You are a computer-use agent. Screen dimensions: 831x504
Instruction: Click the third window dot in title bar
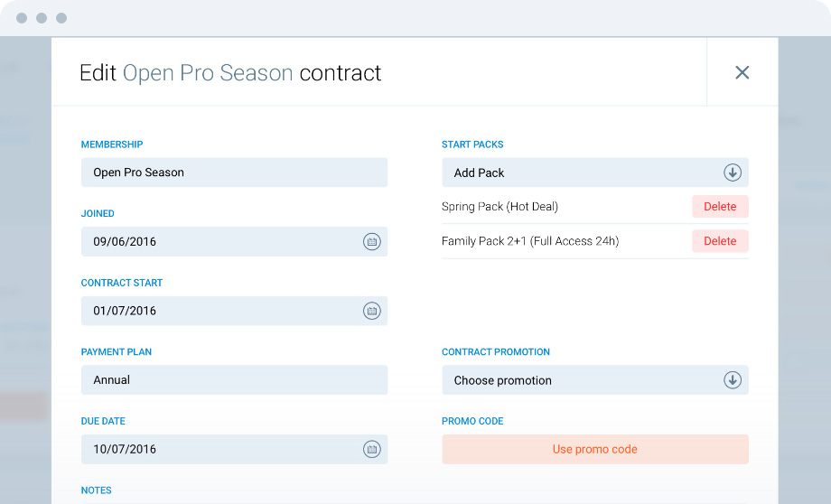[61, 18]
